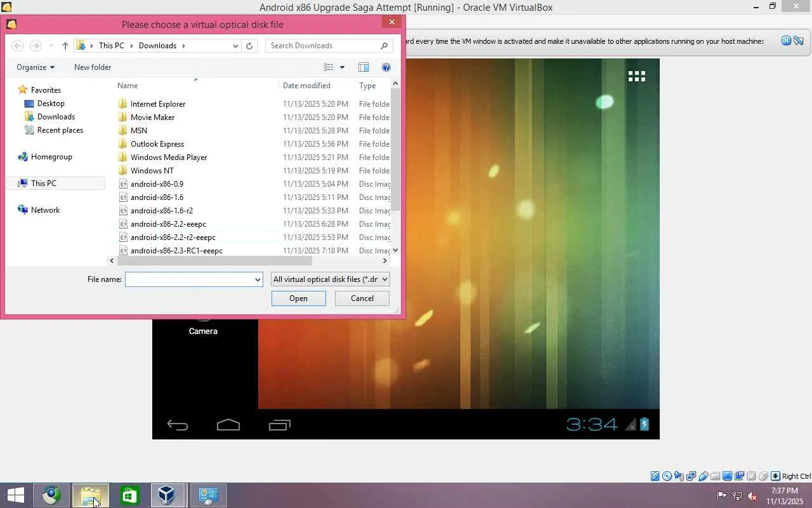Go back in the file dialog navigation
This screenshot has height=508, width=812.
(18, 46)
